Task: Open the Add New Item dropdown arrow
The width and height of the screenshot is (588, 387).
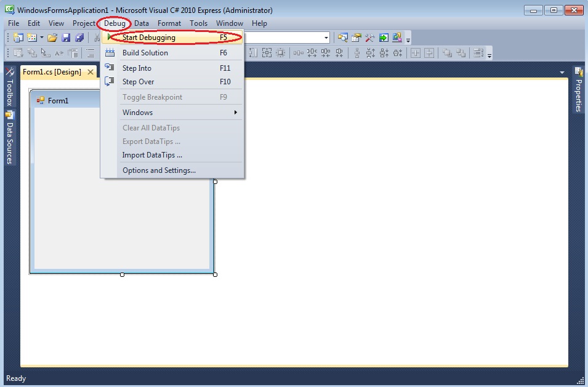Action: (x=42, y=38)
